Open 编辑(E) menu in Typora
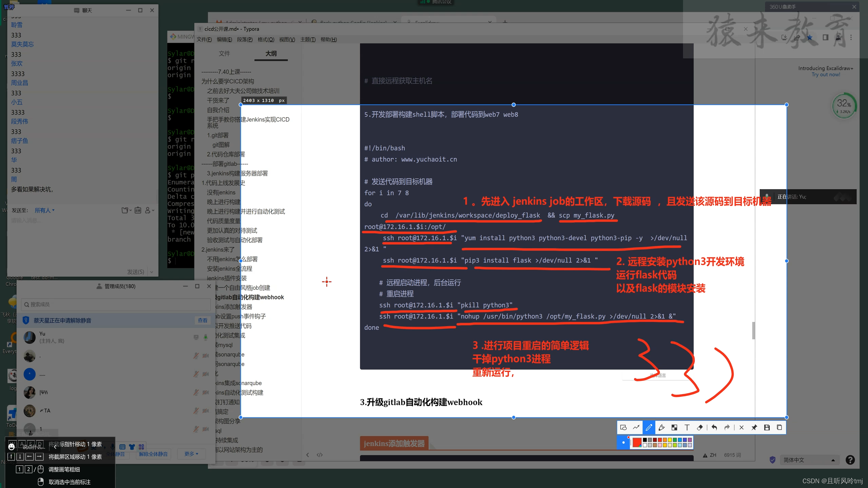868x488 pixels. tap(224, 40)
